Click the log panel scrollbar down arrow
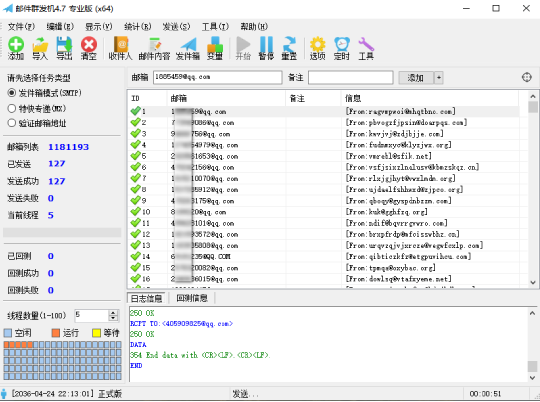 click(532, 378)
